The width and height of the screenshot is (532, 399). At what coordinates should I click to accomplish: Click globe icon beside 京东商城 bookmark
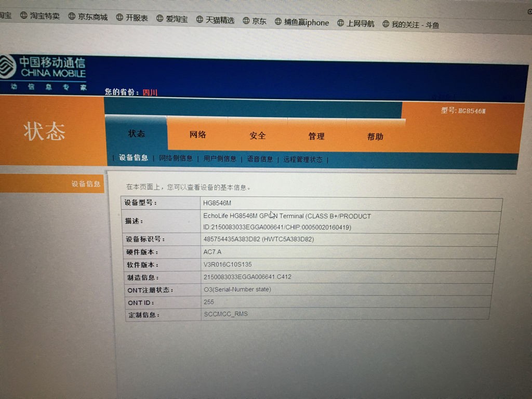point(72,16)
